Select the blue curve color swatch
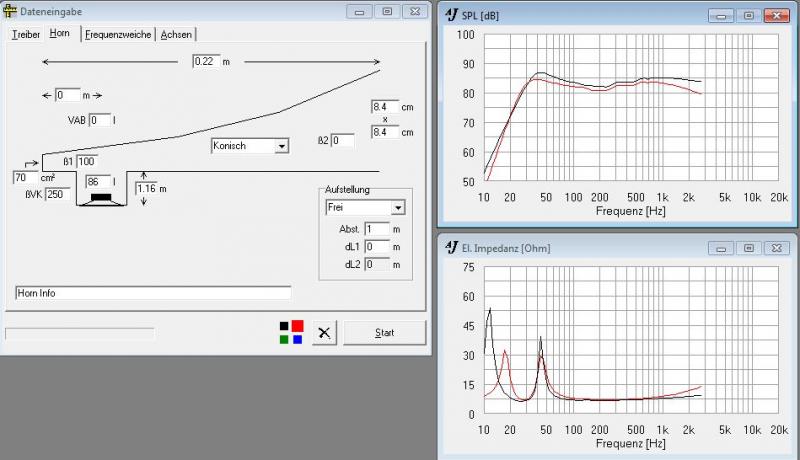The width and height of the screenshot is (800, 460). click(297, 339)
